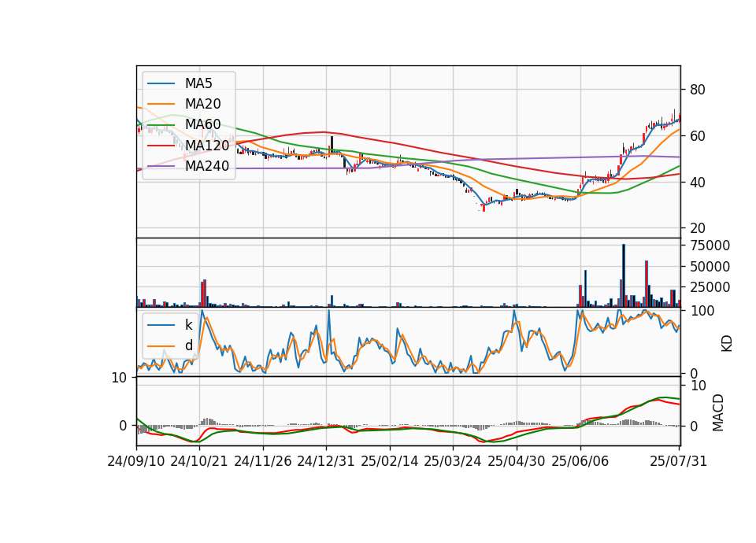Click the volume axis value 50000
Image resolution: width=756 pixels, height=543 pixels.
(710, 267)
